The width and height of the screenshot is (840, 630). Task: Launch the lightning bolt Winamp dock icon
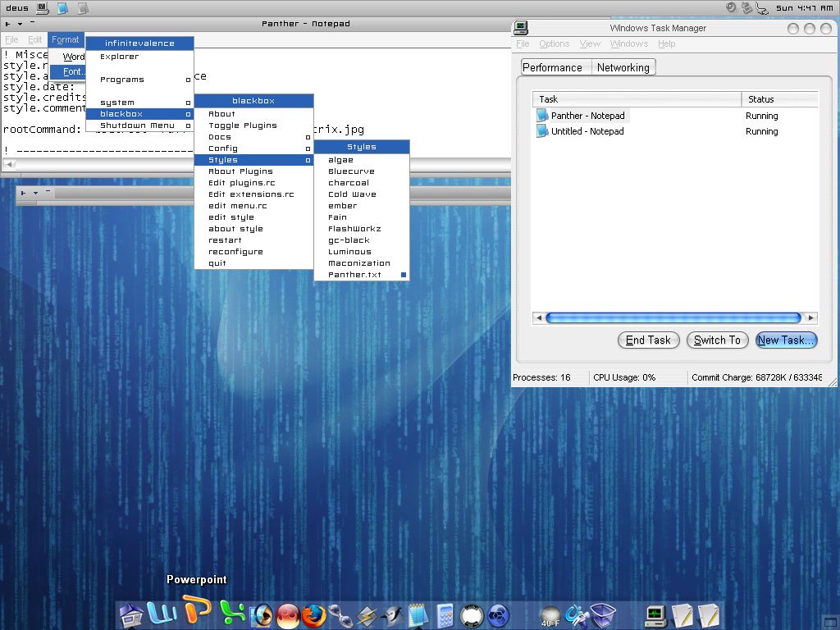pyautogui.click(x=367, y=615)
